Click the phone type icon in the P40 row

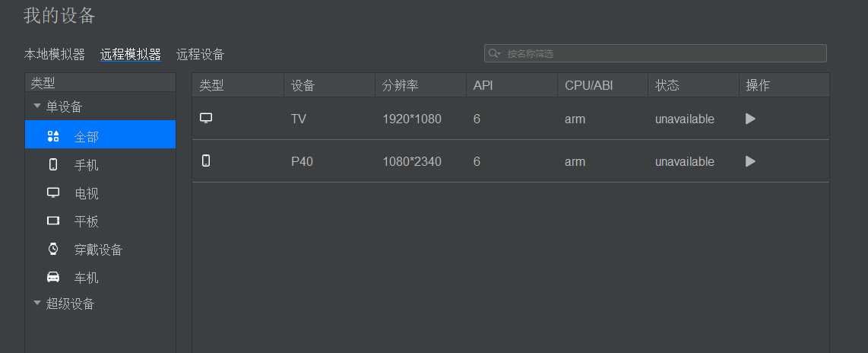tap(206, 161)
